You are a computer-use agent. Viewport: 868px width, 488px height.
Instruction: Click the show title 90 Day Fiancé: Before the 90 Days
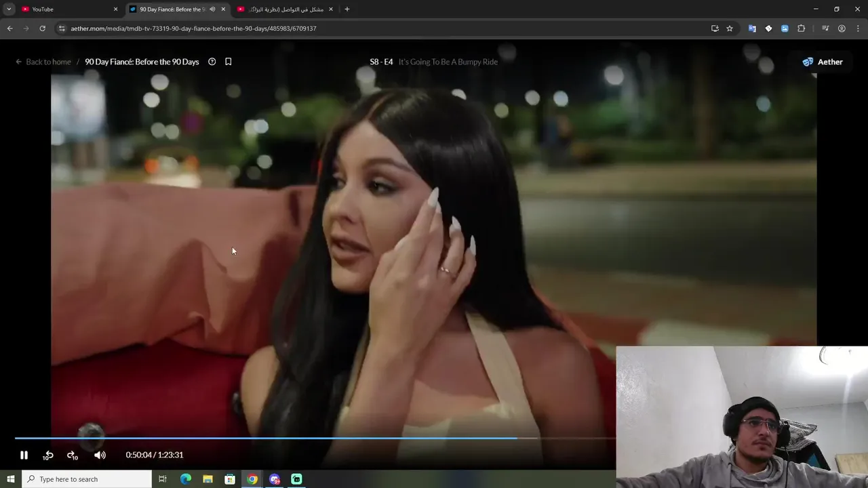click(142, 62)
